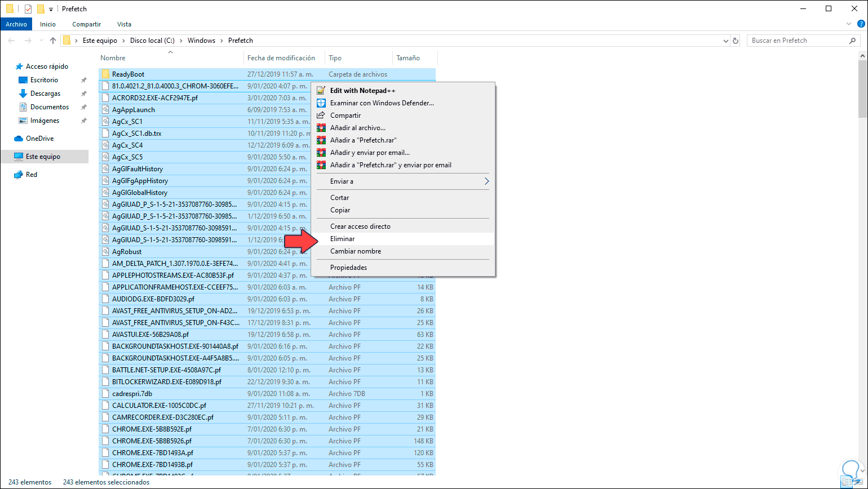
Task: Click the WinRAR icon beside Añadir y enviar por email
Action: [321, 153]
